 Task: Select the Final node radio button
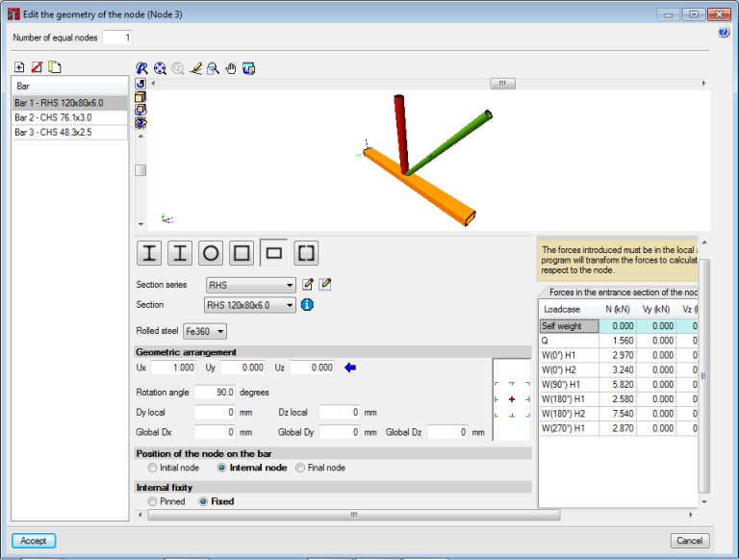coord(300,468)
